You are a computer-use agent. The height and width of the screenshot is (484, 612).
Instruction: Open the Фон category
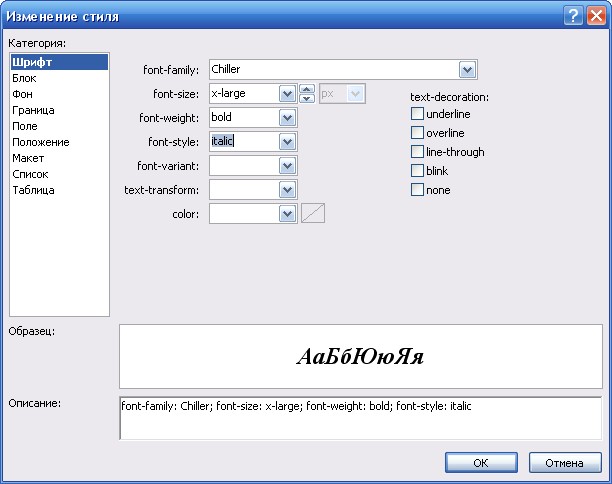pos(59,94)
